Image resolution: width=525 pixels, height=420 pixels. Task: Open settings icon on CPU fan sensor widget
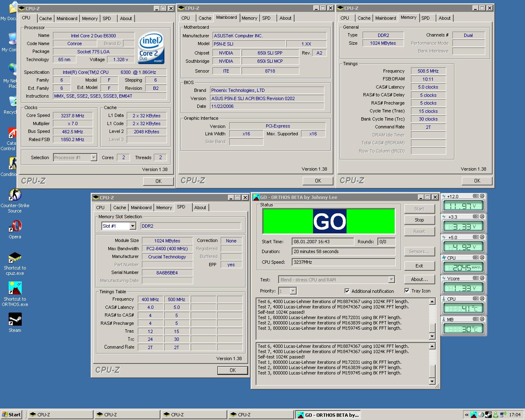pos(476,258)
